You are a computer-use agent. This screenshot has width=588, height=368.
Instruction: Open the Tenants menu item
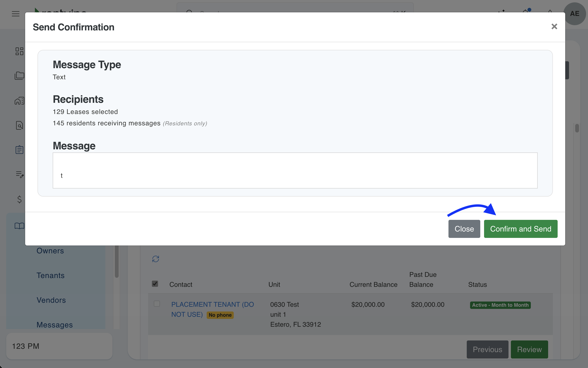pyautogui.click(x=50, y=275)
